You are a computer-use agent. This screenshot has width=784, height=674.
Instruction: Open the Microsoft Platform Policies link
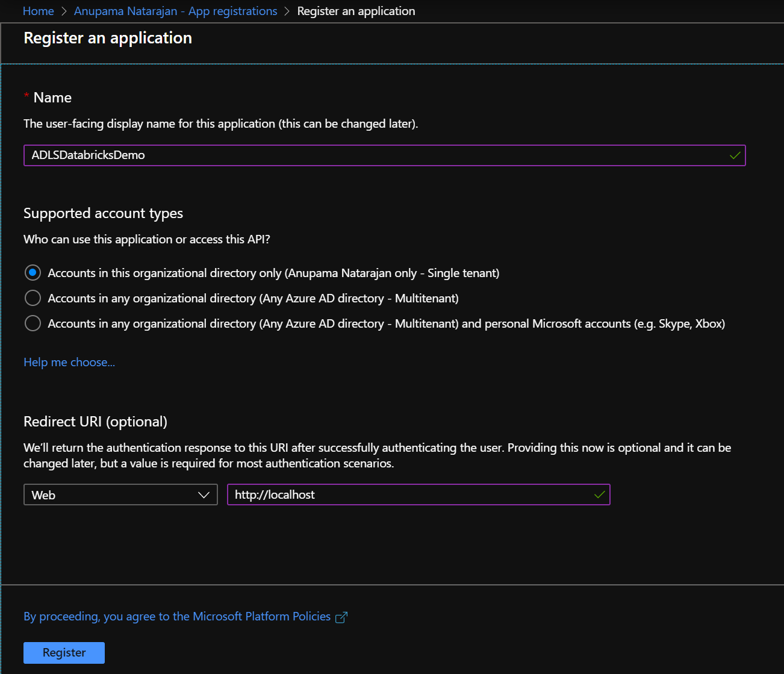(177, 616)
